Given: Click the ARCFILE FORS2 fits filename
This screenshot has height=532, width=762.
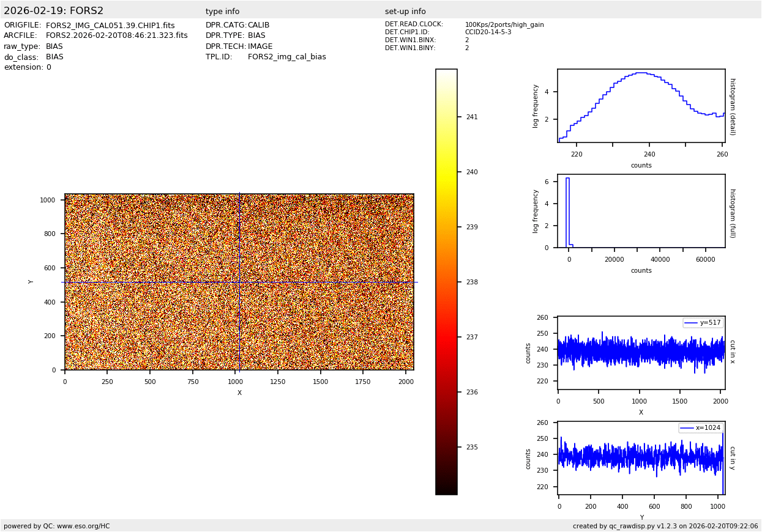Looking at the screenshot, I should [x=116, y=36].
